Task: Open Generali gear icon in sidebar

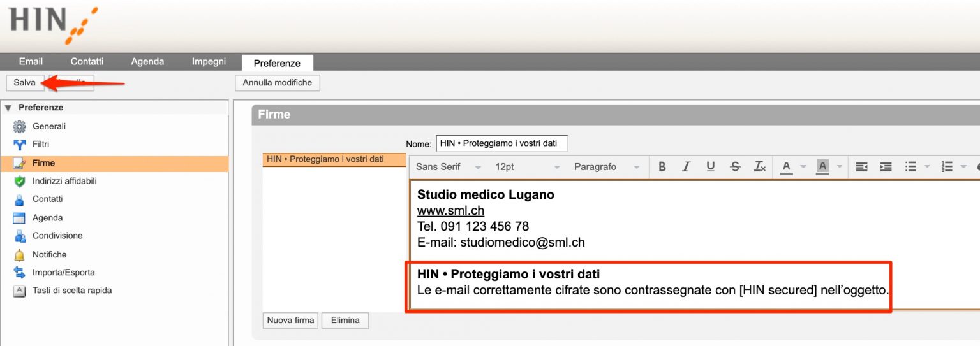Action: 20,127
